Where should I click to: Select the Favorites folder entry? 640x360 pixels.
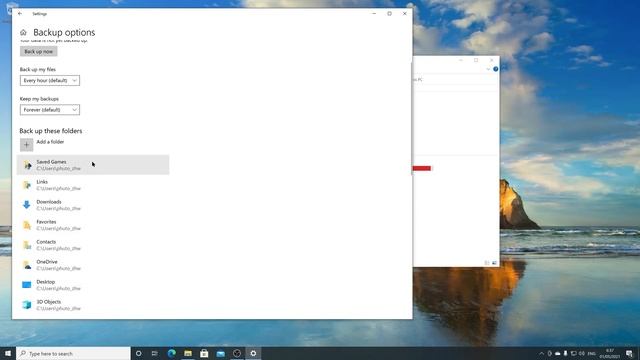click(x=93, y=225)
